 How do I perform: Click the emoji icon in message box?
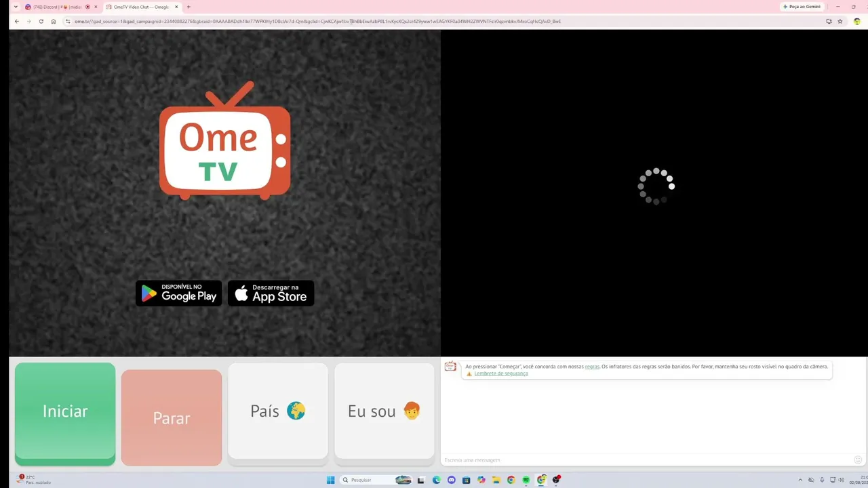tap(858, 460)
